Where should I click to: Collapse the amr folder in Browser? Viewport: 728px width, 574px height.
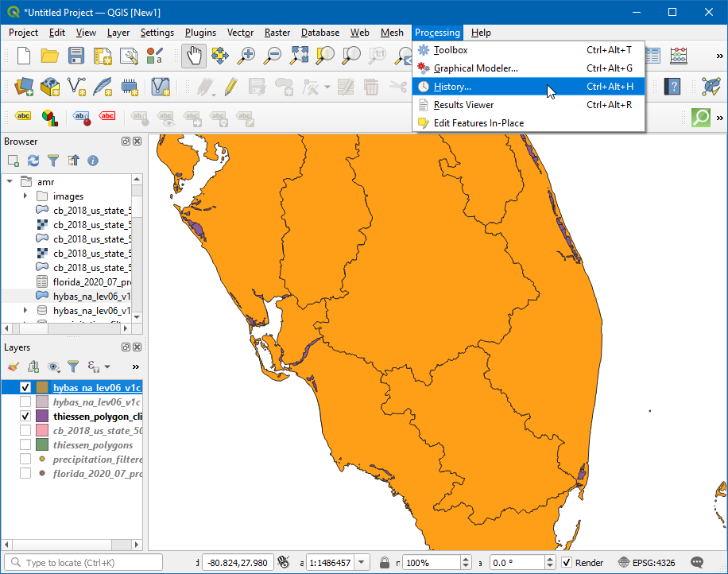click(x=10, y=181)
